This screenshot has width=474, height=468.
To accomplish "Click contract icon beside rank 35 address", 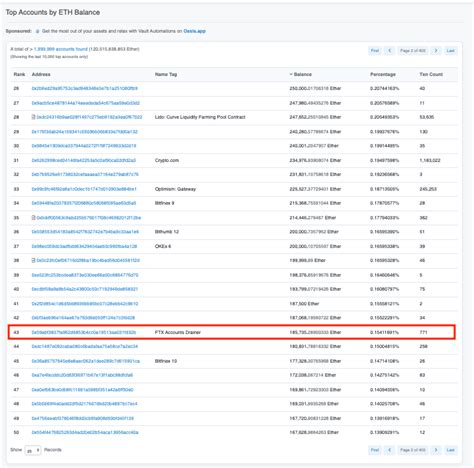I will coord(33,218).
